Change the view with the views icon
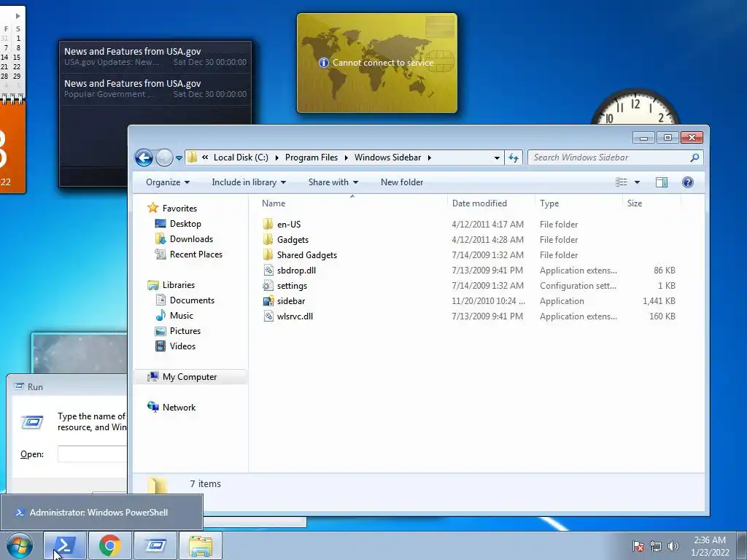 pyautogui.click(x=622, y=182)
